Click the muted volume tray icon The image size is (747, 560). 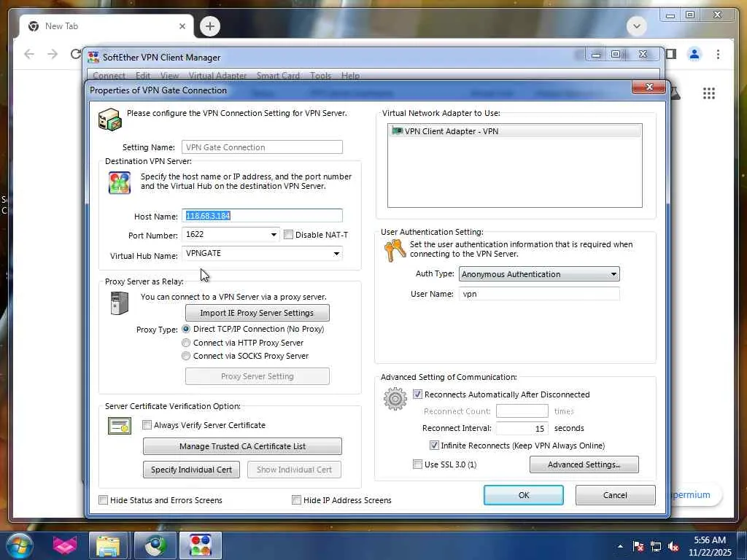673,546
